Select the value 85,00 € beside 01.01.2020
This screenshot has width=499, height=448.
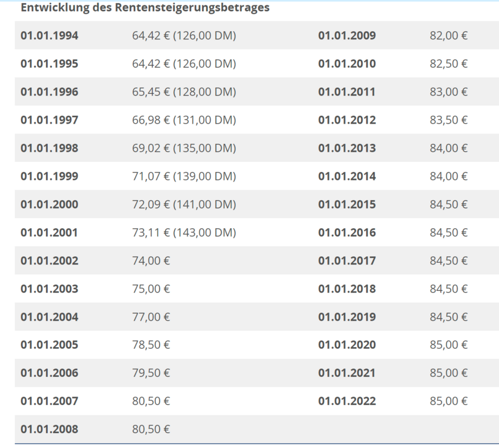(x=449, y=345)
